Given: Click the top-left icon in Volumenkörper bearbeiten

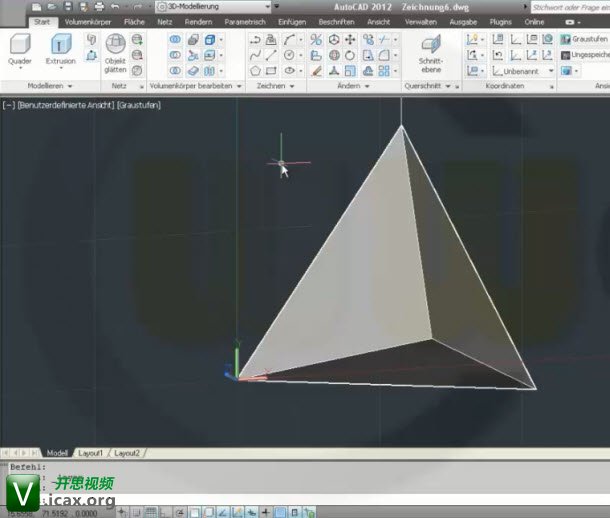Looking at the screenshot, I should [175, 39].
